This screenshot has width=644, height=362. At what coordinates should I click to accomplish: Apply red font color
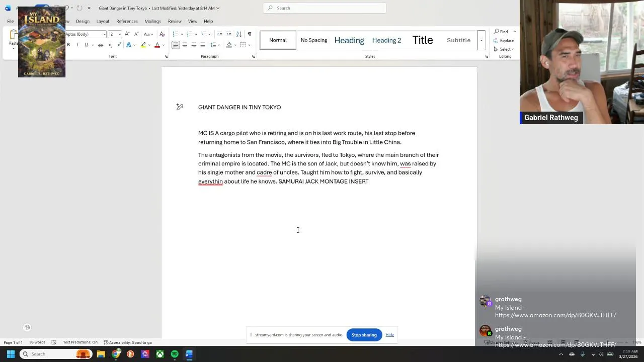click(x=157, y=45)
